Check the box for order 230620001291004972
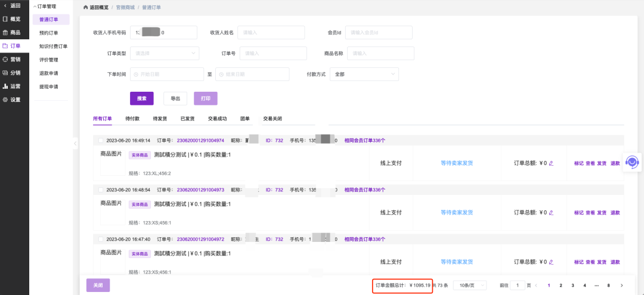 pyautogui.click(x=101, y=239)
